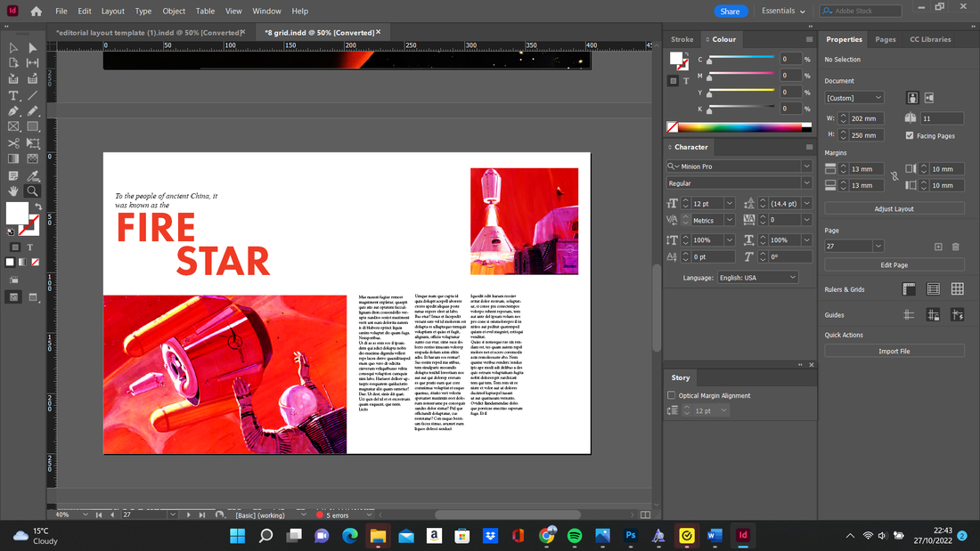Pick the Eyedropper tool
The image size is (980, 551).
(32, 175)
